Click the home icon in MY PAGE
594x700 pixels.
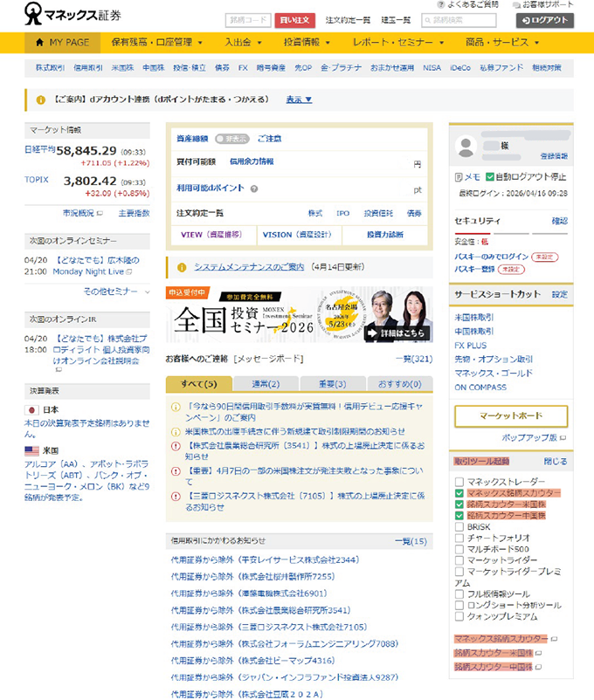[39, 43]
